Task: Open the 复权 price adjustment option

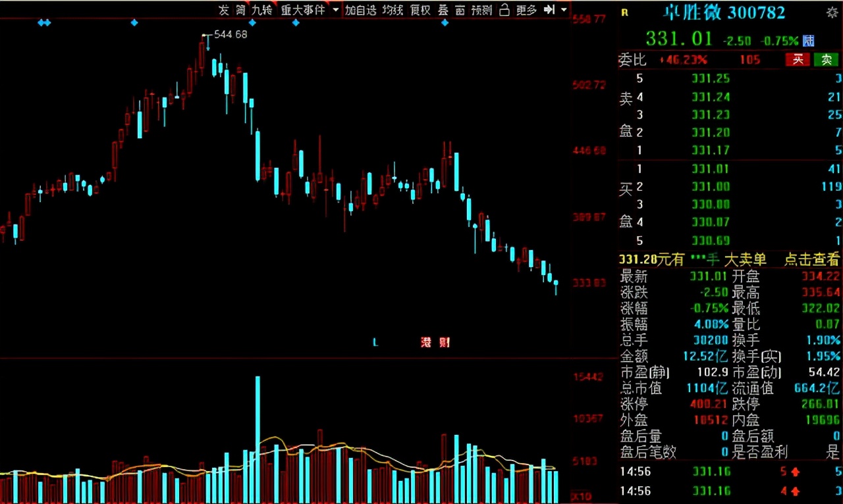Action: pos(420,10)
